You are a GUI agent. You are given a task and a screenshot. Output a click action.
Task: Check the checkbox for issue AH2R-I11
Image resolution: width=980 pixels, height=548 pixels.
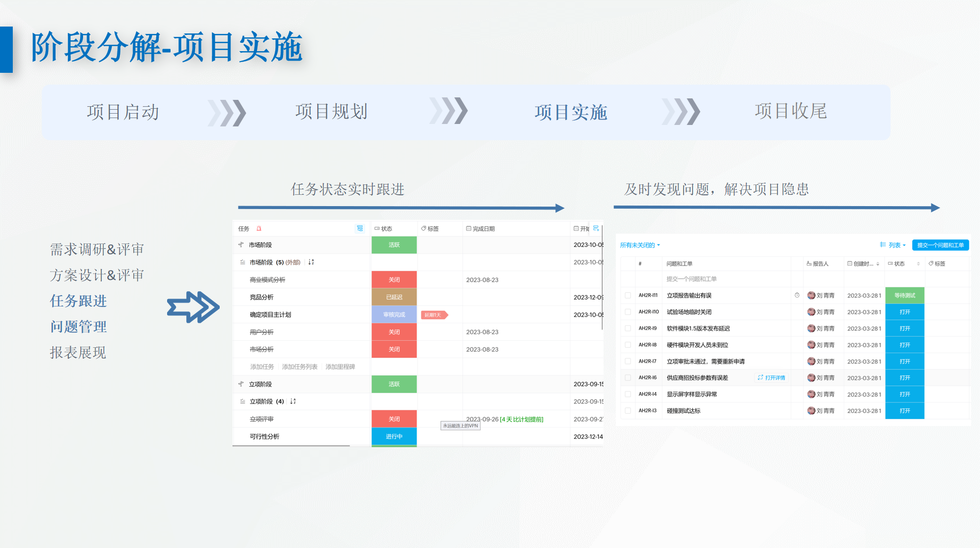pyautogui.click(x=628, y=295)
